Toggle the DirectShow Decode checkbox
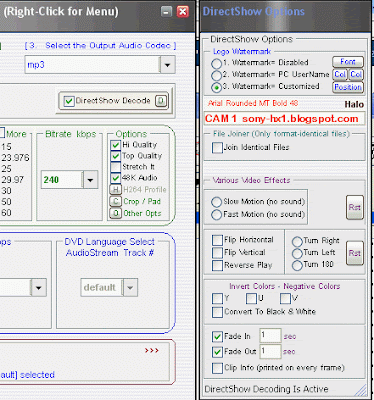Image resolution: width=374 pixels, height=400 pixels. pyautogui.click(x=69, y=101)
